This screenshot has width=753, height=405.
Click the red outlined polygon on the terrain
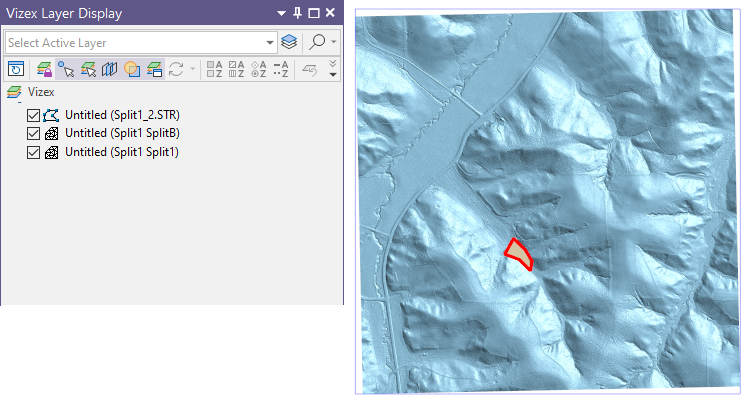pyautogui.click(x=519, y=254)
